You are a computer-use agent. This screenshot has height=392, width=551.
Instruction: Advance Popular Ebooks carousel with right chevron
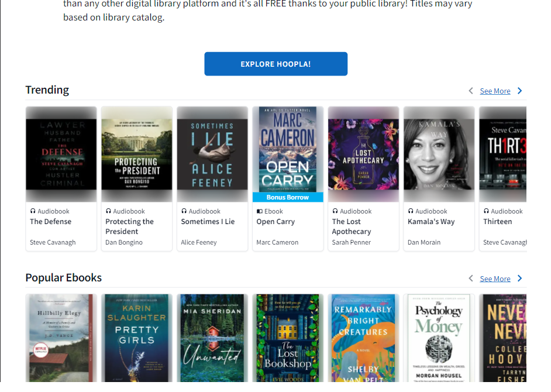[x=520, y=278]
